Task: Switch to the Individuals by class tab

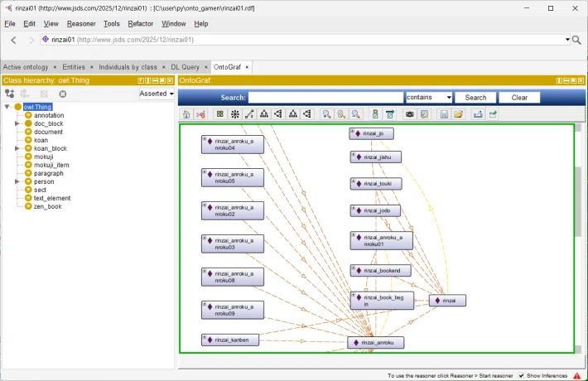Action: pos(128,67)
